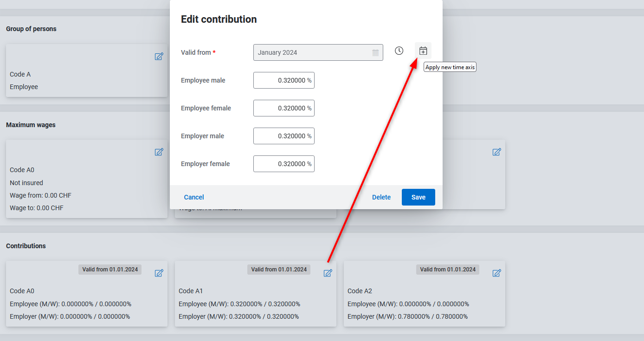This screenshot has width=644, height=341.
Task: Click Delete in the Edit contribution dialog
Action: [x=381, y=197]
